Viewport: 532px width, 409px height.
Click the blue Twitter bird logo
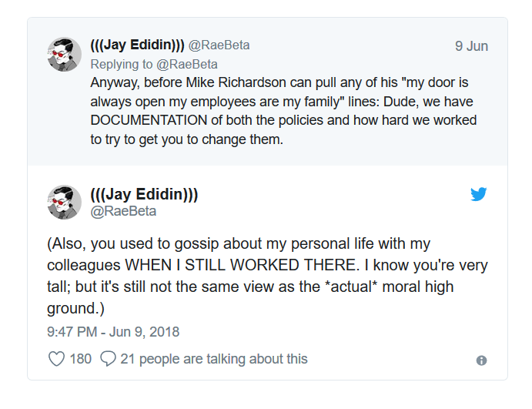coord(479,195)
